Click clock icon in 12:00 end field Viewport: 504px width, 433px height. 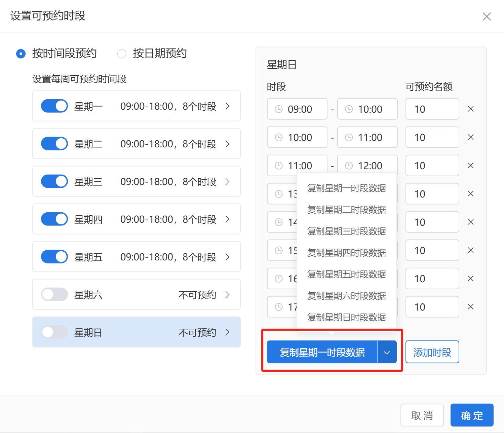(349, 166)
